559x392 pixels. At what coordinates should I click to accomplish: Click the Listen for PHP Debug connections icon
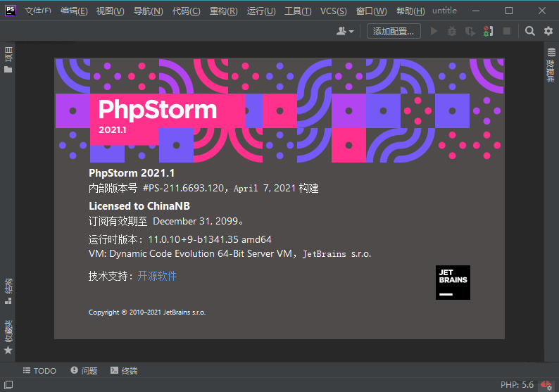[489, 32]
